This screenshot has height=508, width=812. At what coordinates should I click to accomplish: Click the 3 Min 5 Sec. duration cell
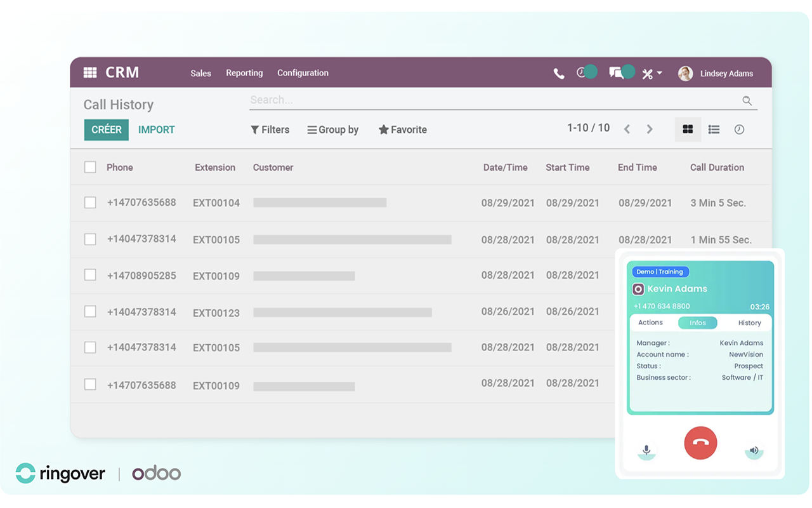718,203
